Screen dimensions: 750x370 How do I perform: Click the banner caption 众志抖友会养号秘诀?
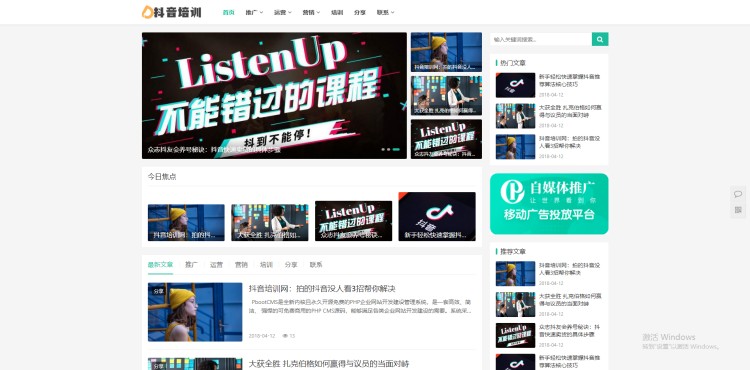tap(214, 150)
